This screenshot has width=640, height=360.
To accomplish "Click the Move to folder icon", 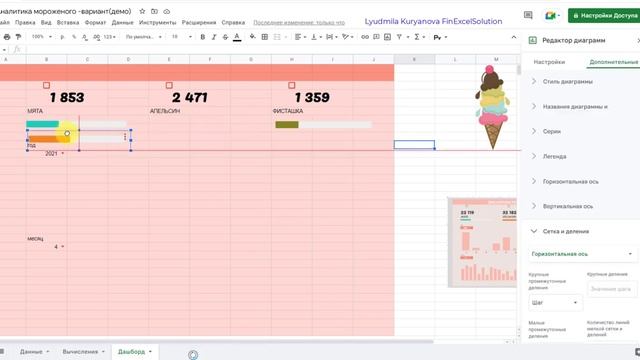I will coord(154,11).
